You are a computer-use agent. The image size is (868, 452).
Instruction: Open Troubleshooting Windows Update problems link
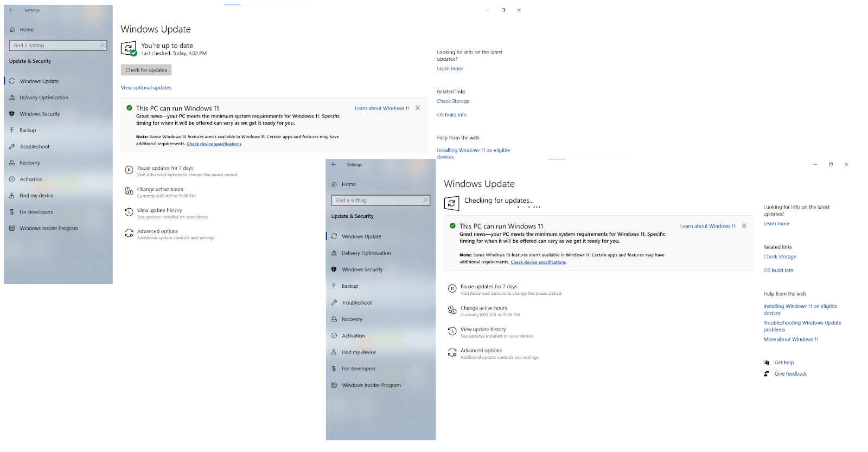pos(802,326)
